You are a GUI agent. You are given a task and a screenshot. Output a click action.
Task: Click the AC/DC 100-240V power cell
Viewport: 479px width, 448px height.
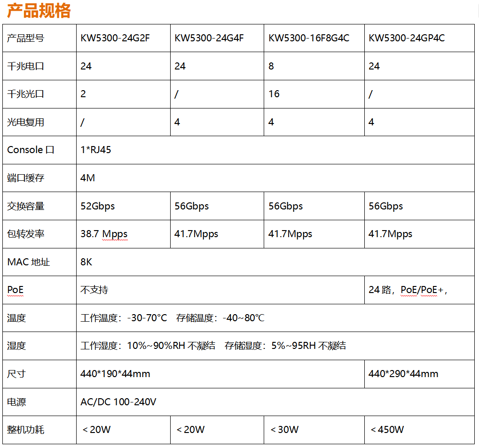click(118, 402)
